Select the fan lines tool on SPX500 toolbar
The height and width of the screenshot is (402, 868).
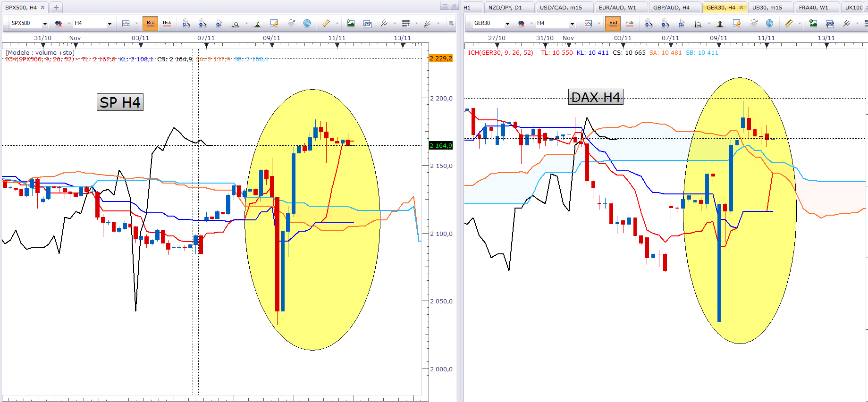pyautogui.click(x=428, y=23)
